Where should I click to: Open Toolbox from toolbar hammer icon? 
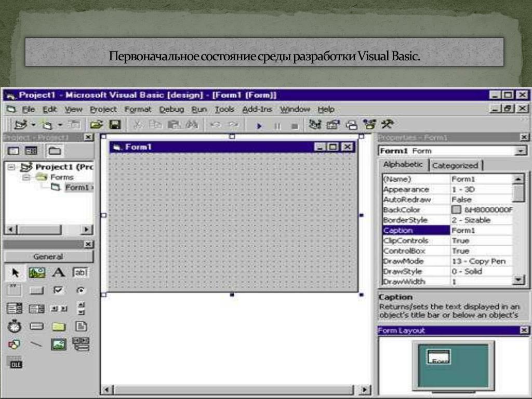click(x=387, y=124)
